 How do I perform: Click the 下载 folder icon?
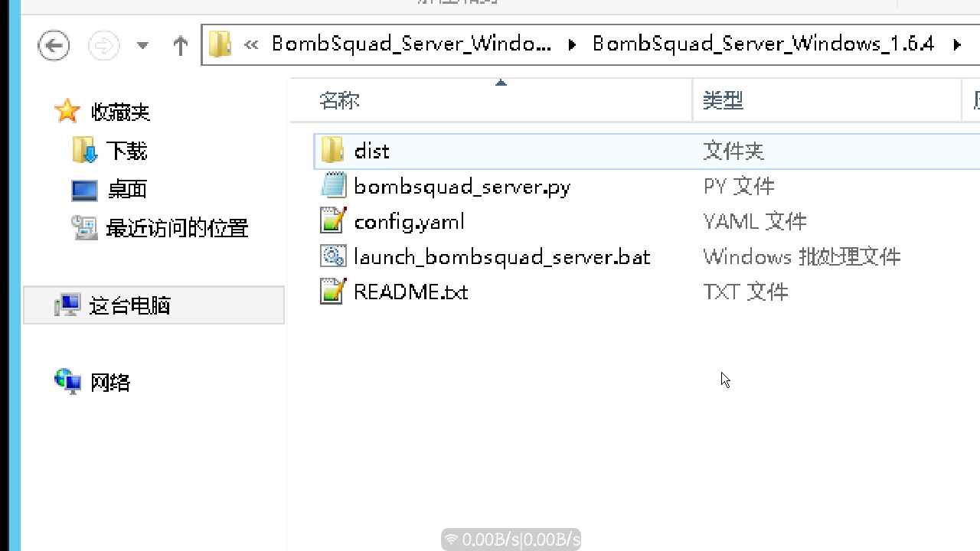[x=84, y=150]
